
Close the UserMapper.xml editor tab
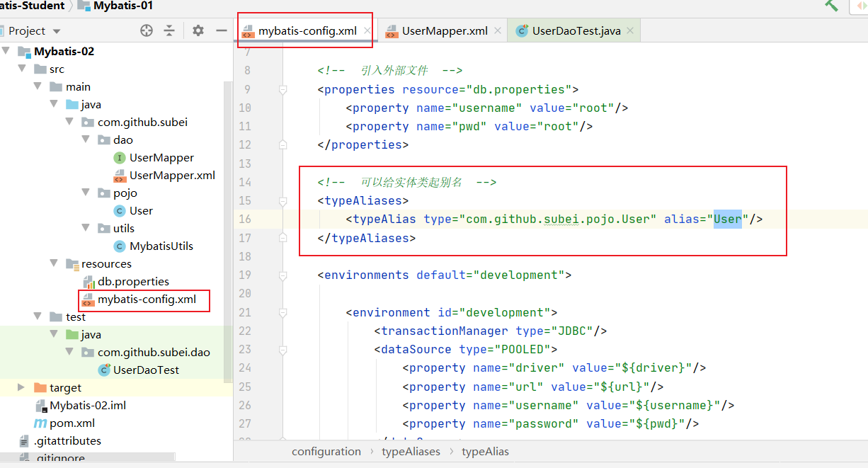tap(498, 30)
